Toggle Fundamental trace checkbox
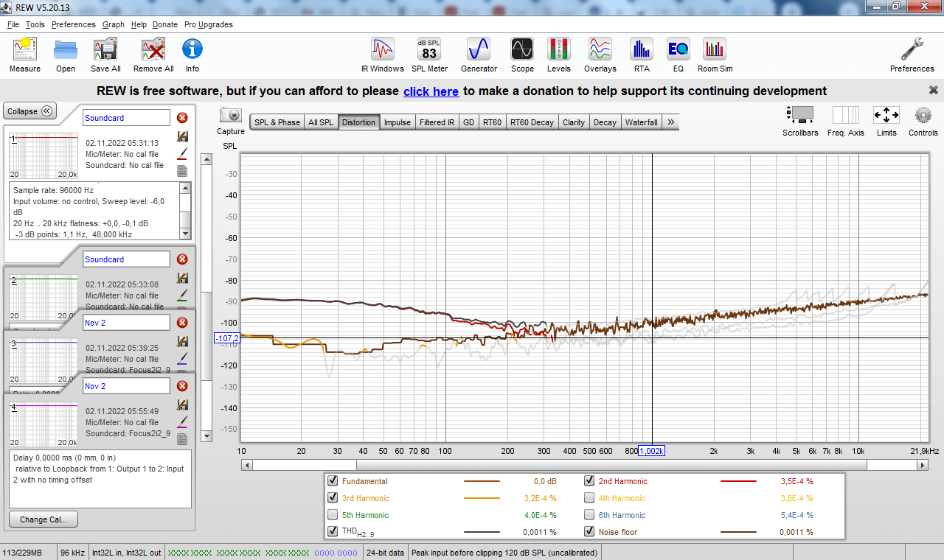Viewport: 944px width, 560px height. (x=333, y=481)
